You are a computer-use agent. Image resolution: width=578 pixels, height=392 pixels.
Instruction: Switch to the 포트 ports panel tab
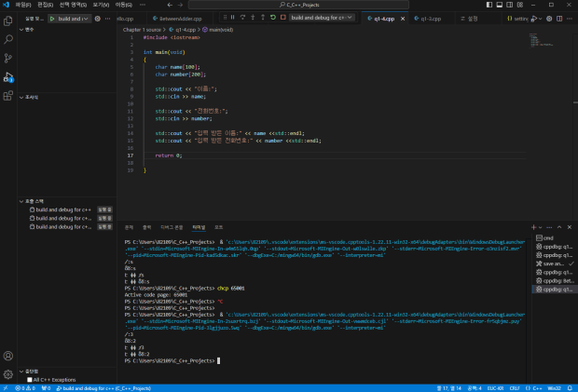tap(218, 227)
